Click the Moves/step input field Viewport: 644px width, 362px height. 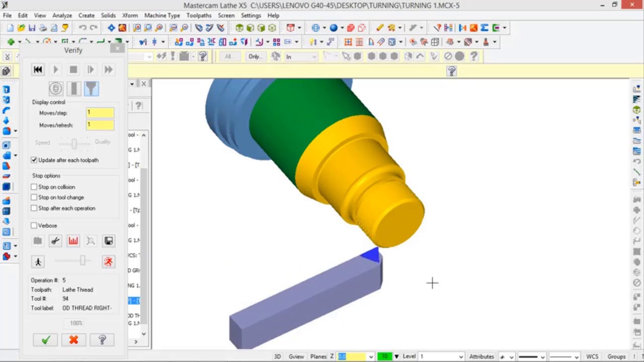click(x=100, y=113)
